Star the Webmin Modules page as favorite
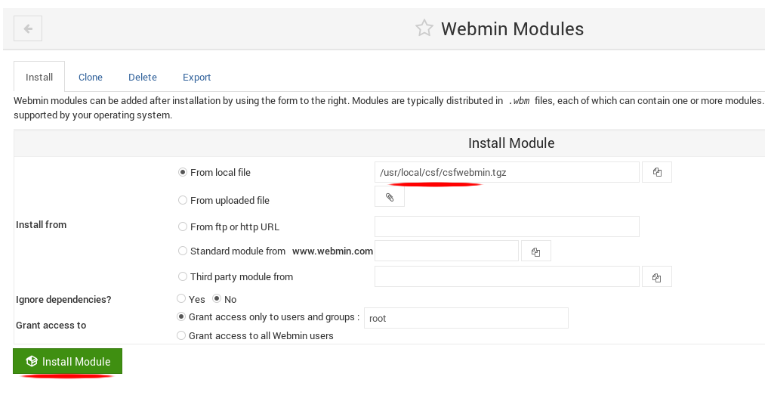The height and width of the screenshot is (393, 782). click(x=424, y=28)
